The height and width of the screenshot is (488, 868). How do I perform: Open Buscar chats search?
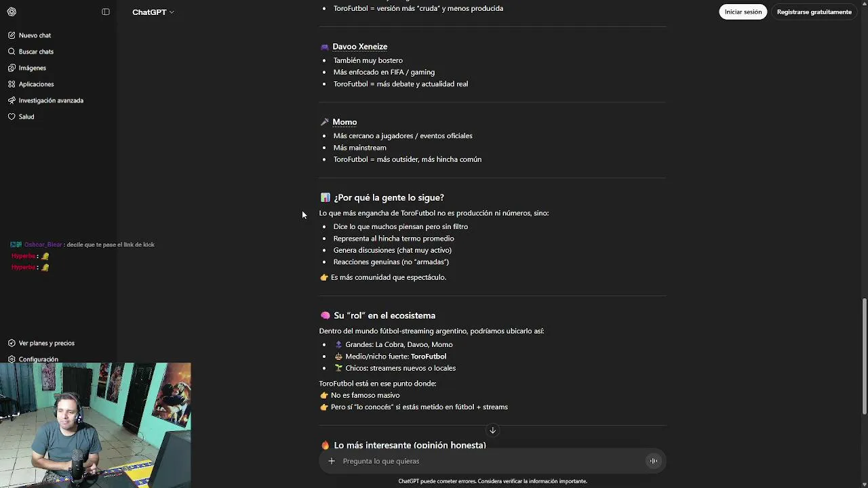pos(36,52)
